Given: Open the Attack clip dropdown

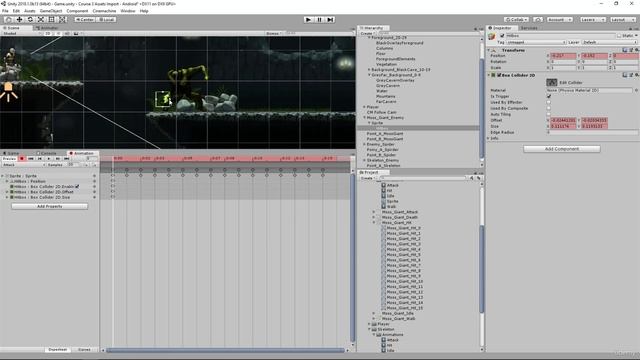Looking at the screenshot, I should 23,164.
